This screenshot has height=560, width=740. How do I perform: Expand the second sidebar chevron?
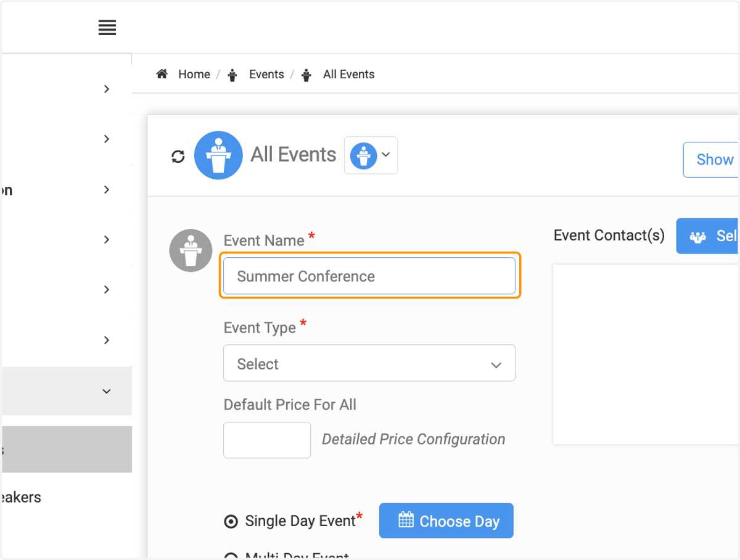pos(107,139)
